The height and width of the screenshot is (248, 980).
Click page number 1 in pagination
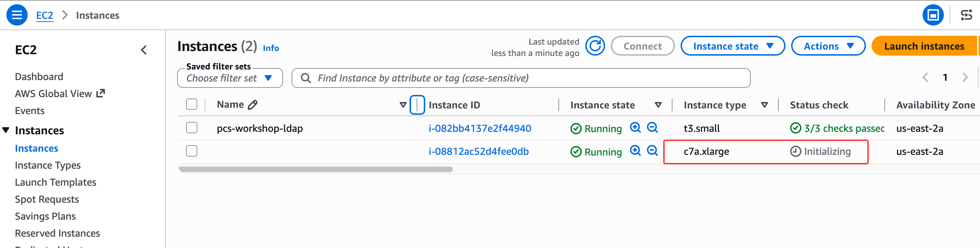(x=945, y=78)
